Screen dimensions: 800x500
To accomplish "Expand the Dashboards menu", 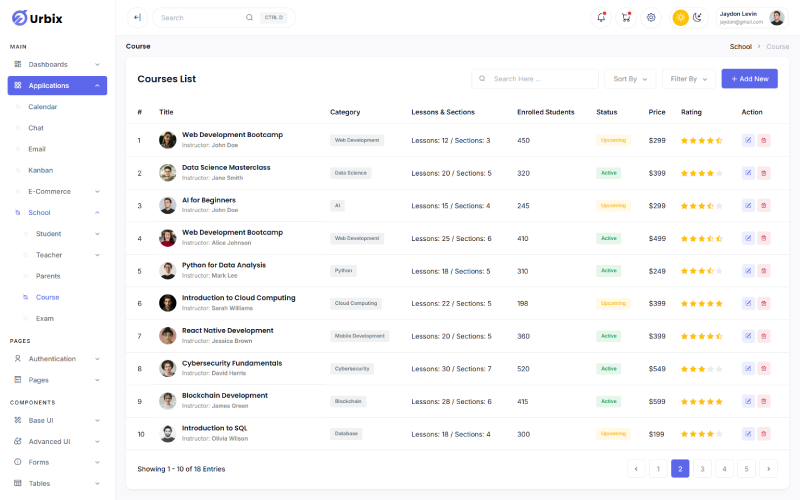I will (x=57, y=64).
